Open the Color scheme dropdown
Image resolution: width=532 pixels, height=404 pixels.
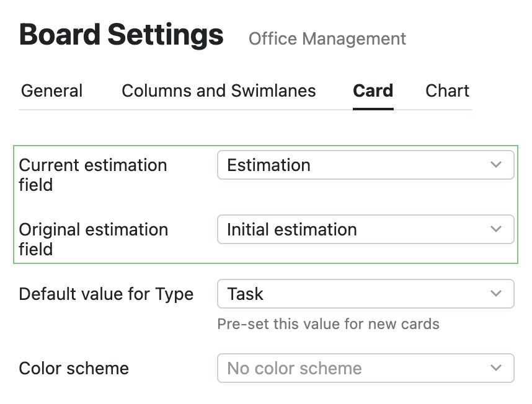pos(365,368)
